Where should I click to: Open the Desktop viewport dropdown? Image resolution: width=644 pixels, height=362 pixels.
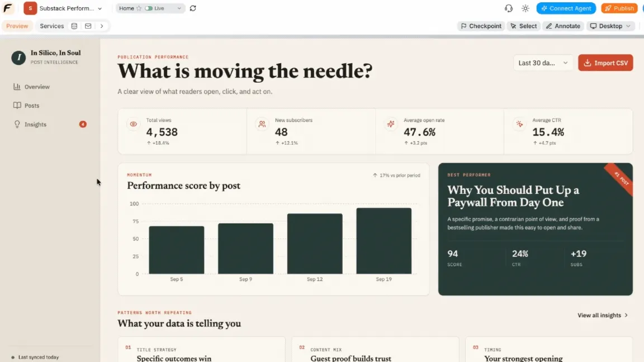(x=610, y=26)
